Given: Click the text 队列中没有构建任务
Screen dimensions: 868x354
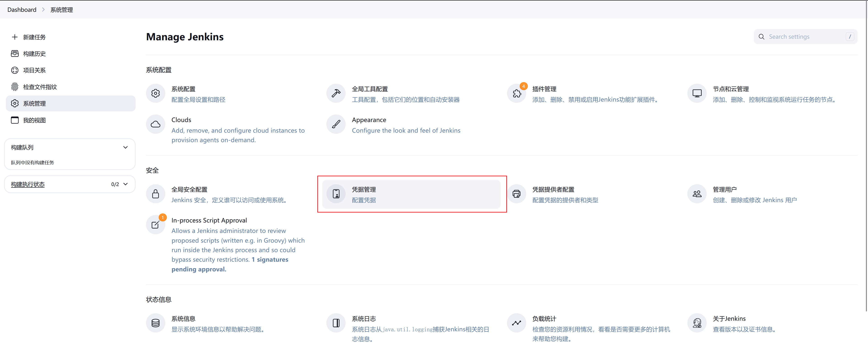Looking at the screenshot, I should tap(32, 162).
